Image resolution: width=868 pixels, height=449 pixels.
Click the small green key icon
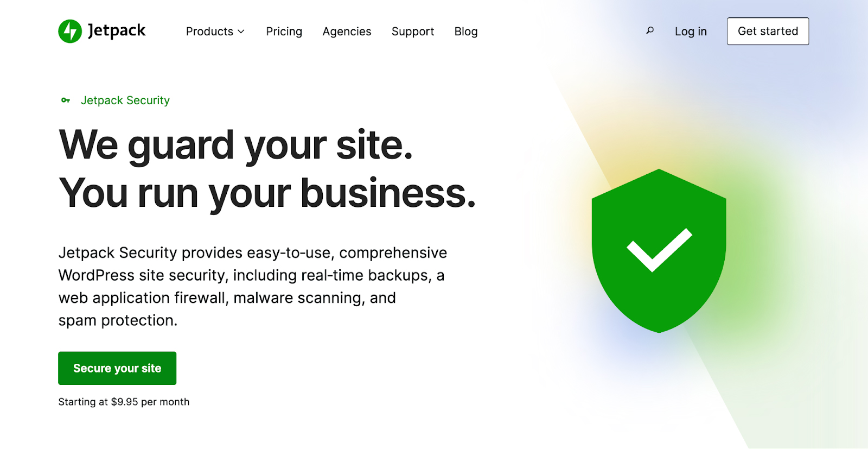coord(66,100)
